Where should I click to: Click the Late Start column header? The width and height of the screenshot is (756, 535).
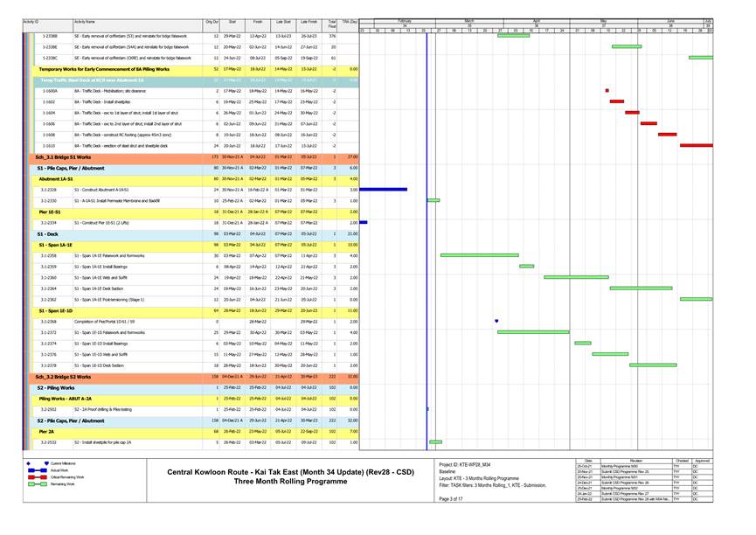285,21
